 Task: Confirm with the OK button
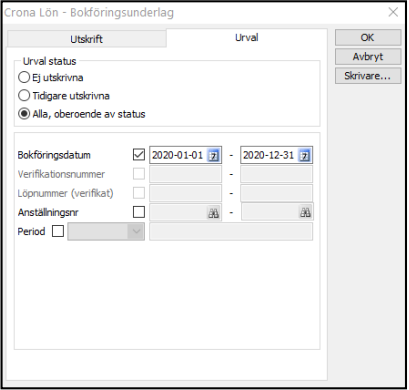[x=368, y=38]
